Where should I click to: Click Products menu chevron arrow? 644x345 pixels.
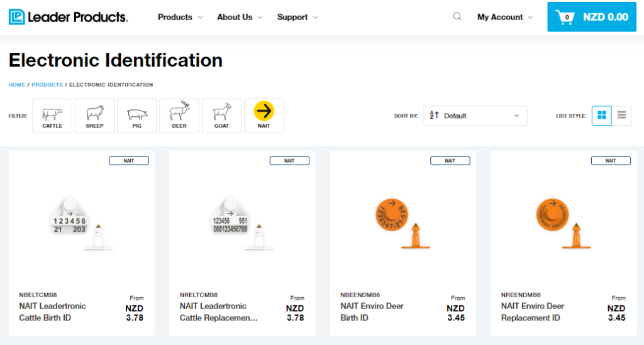pyautogui.click(x=200, y=18)
